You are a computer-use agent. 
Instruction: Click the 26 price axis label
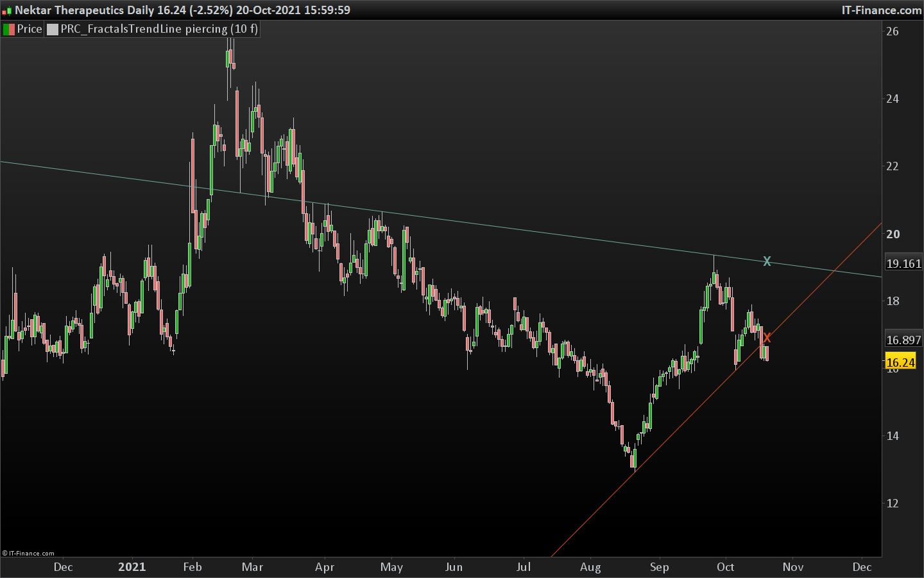893,31
